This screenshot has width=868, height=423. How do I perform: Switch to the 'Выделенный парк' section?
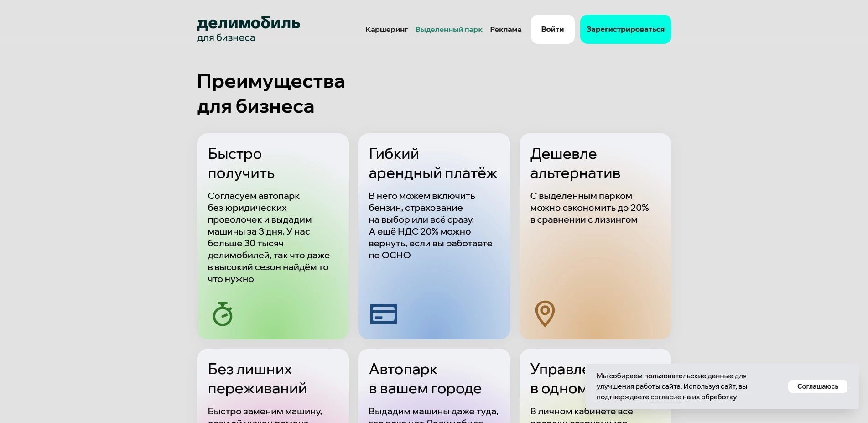[x=448, y=29]
